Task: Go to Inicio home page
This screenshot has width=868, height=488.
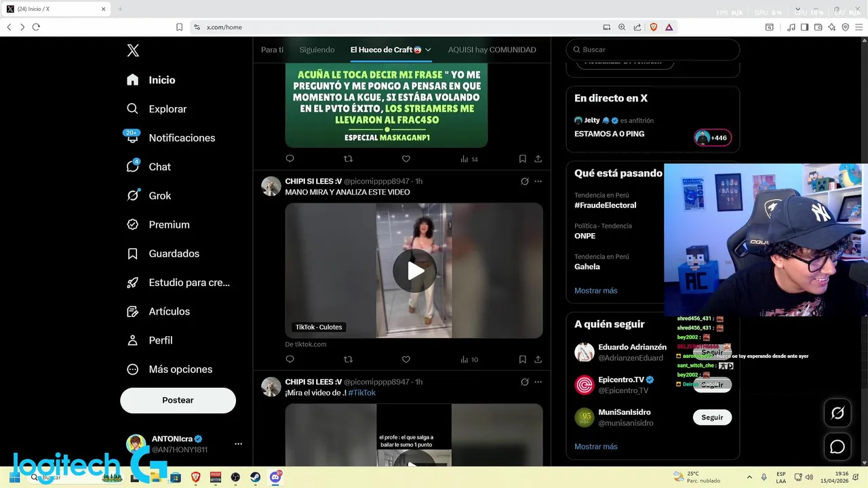Action: tap(151, 80)
